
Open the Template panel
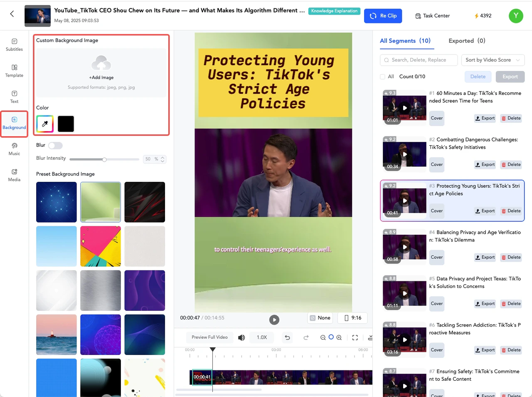14,71
